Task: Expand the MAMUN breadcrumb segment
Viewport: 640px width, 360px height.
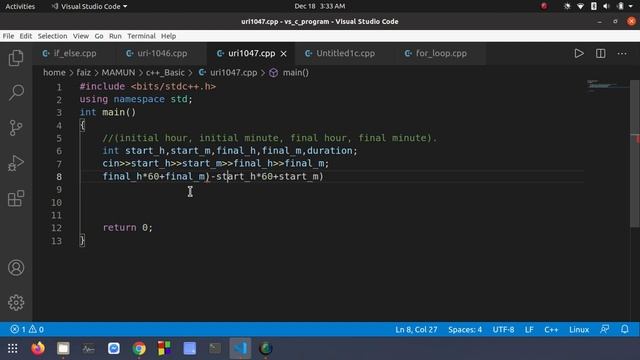Action: click(118, 73)
